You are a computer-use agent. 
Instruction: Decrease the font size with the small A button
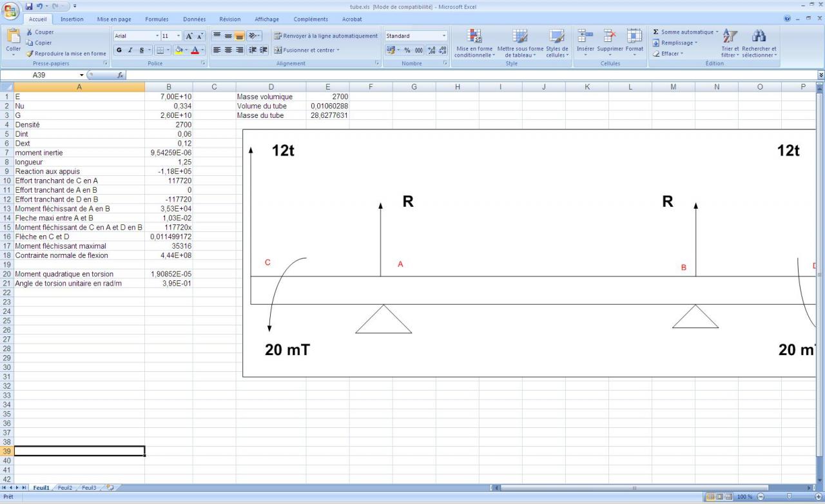200,36
